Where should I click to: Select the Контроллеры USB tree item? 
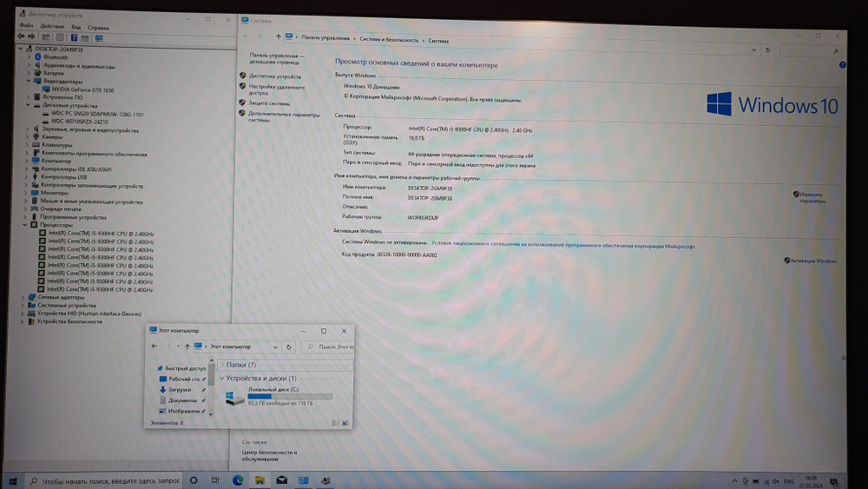click(64, 176)
